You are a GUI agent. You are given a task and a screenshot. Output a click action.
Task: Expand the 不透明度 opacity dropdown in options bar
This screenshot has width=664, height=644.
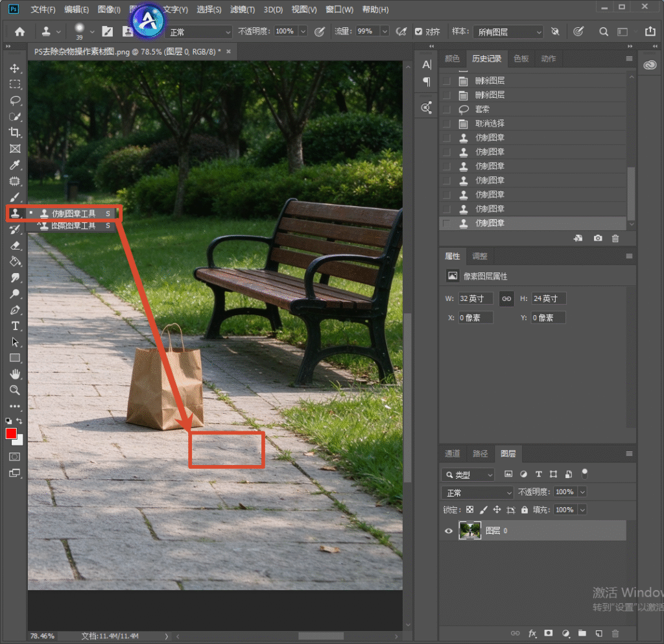click(303, 31)
